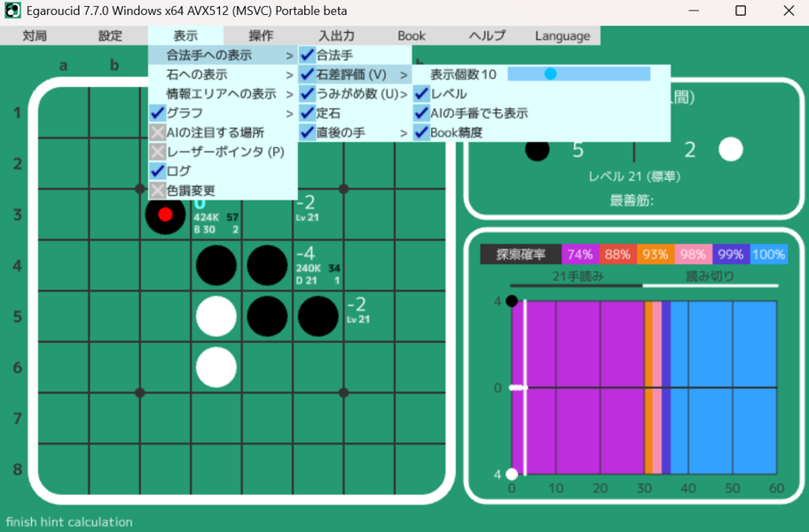
Task: Click the 表示個数 slider handle
Action: (x=550, y=74)
